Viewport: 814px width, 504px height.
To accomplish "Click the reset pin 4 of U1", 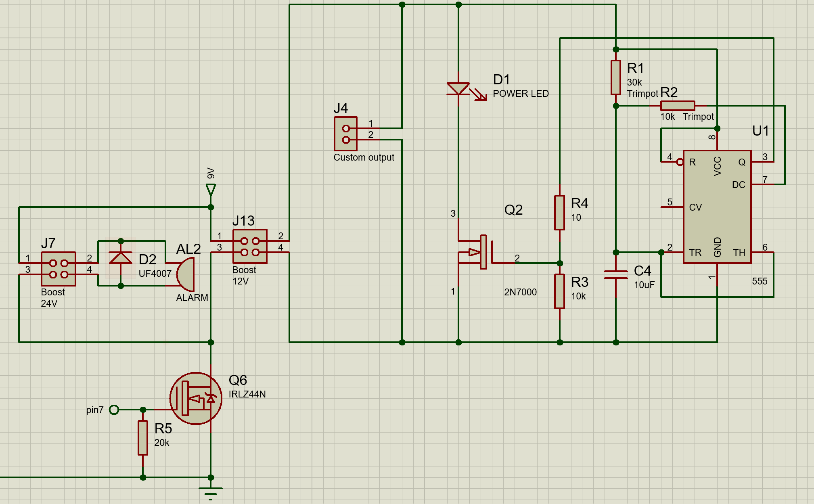I will click(672, 162).
